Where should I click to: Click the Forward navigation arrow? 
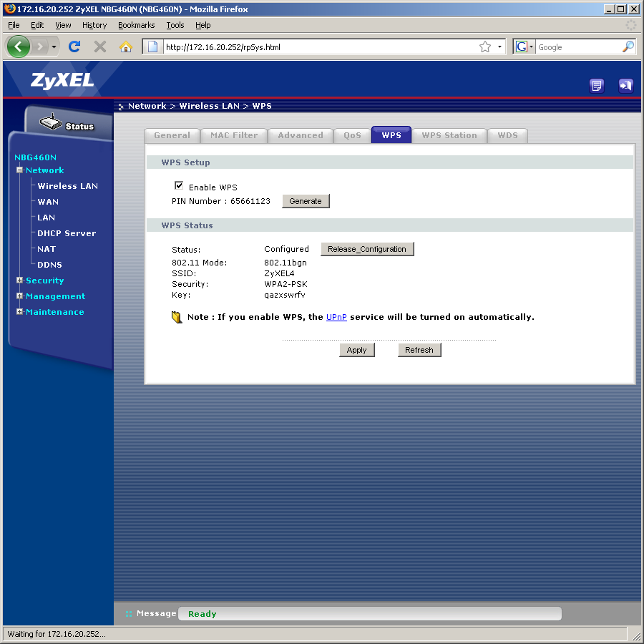click(40, 47)
